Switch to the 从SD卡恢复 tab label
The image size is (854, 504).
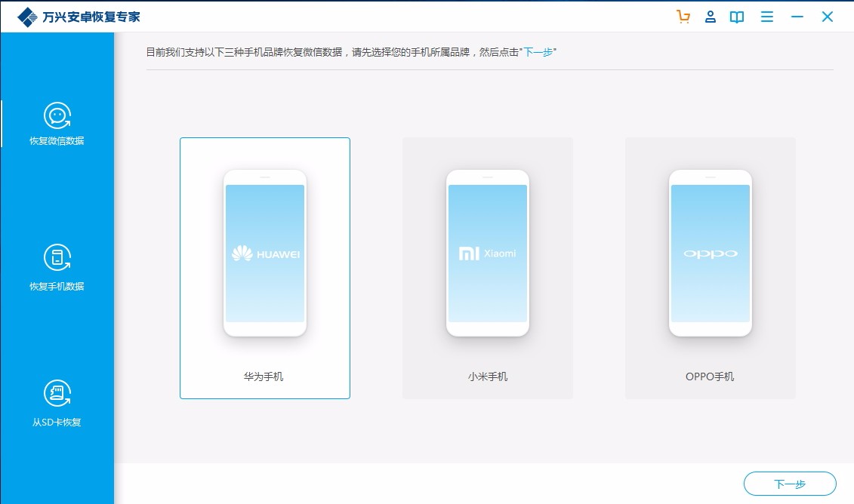coord(57,423)
